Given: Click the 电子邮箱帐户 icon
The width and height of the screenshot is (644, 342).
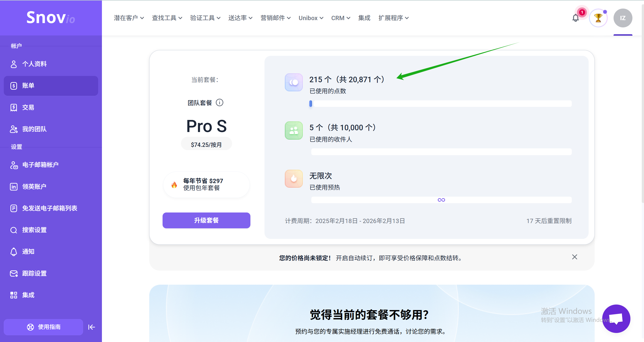Looking at the screenshot, I should pos(14,165).
